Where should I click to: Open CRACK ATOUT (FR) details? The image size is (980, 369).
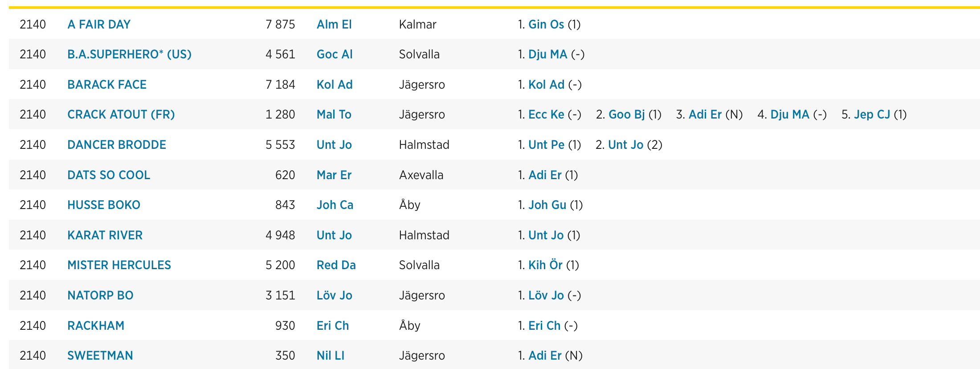(x=121, y=115)
